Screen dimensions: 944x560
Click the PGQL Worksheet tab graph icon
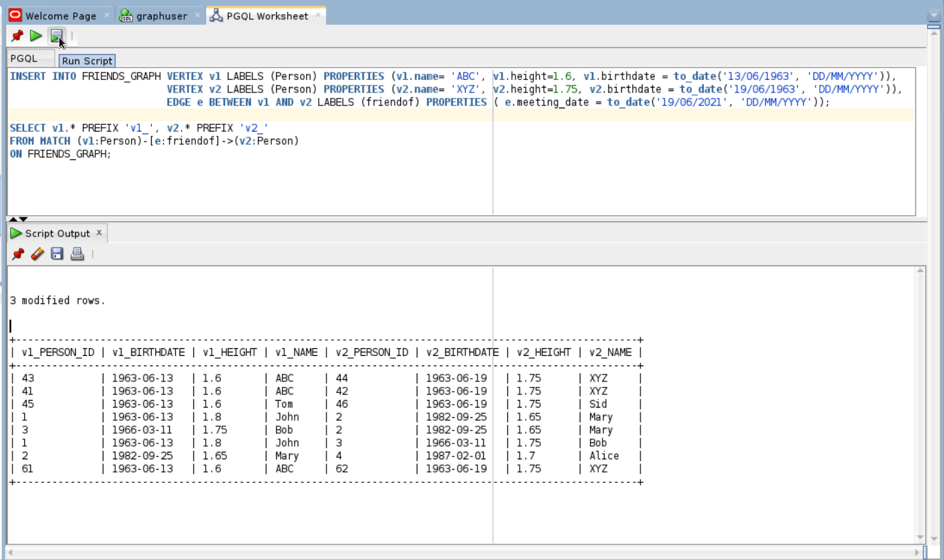point(216,16)
